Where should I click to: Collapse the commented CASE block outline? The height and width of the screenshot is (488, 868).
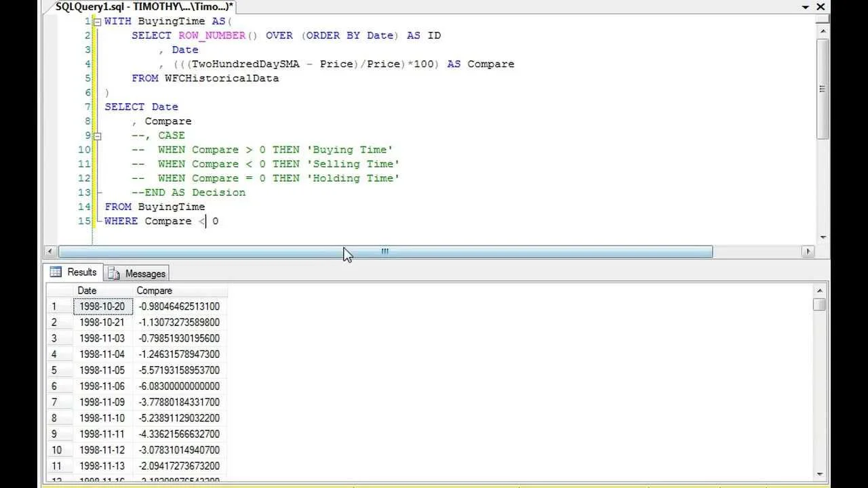[98, 136]
